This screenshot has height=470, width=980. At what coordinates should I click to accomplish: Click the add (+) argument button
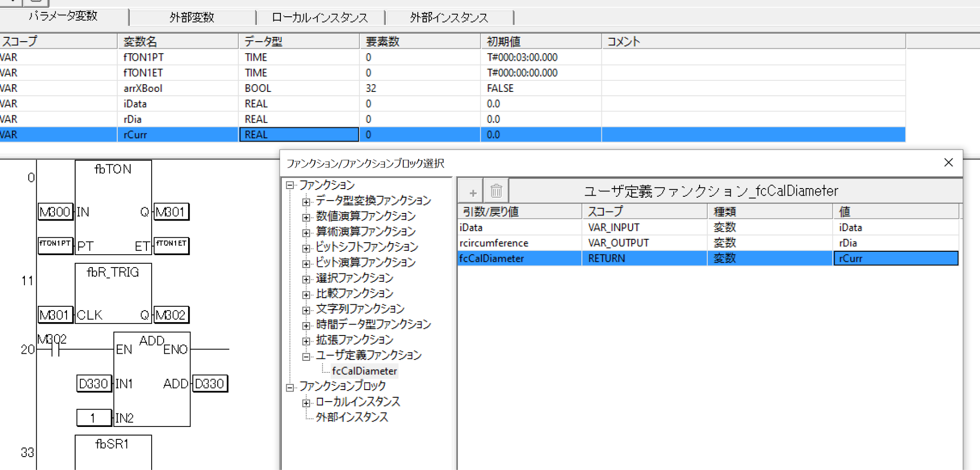coord(472,192)
